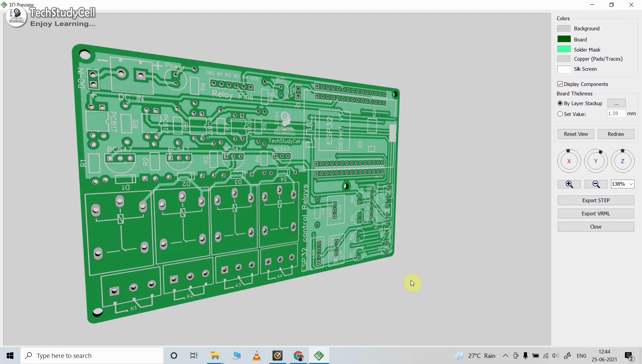The height and width of the screenshot is (364, 642).
Task: Click the Y axis rotation button
Action: pos(596,161)
